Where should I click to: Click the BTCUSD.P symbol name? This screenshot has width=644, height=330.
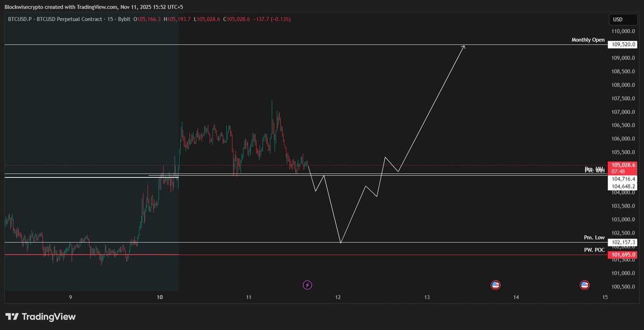click(20, 19)
